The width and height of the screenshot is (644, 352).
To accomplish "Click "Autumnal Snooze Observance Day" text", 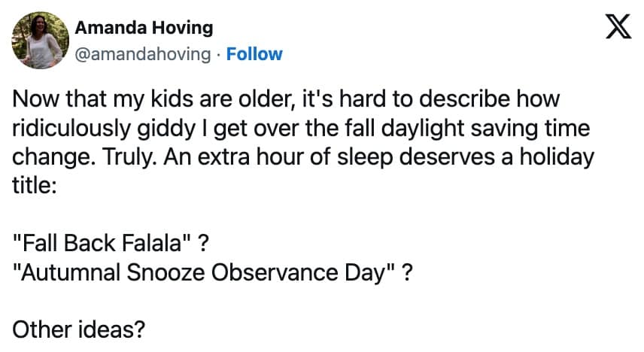I will [205, 273].
